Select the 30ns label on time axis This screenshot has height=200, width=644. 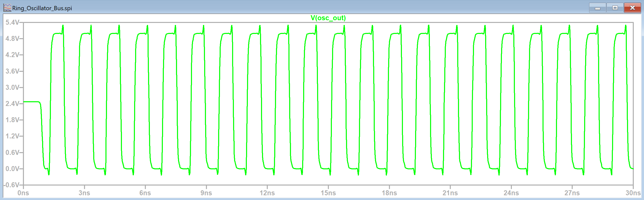point(633,193)
